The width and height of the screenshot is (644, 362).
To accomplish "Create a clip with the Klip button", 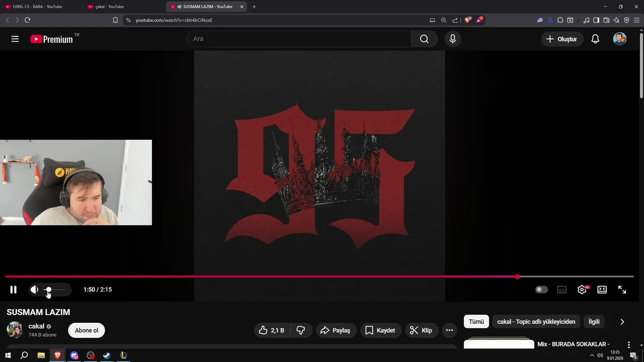I will coord(421,330).
